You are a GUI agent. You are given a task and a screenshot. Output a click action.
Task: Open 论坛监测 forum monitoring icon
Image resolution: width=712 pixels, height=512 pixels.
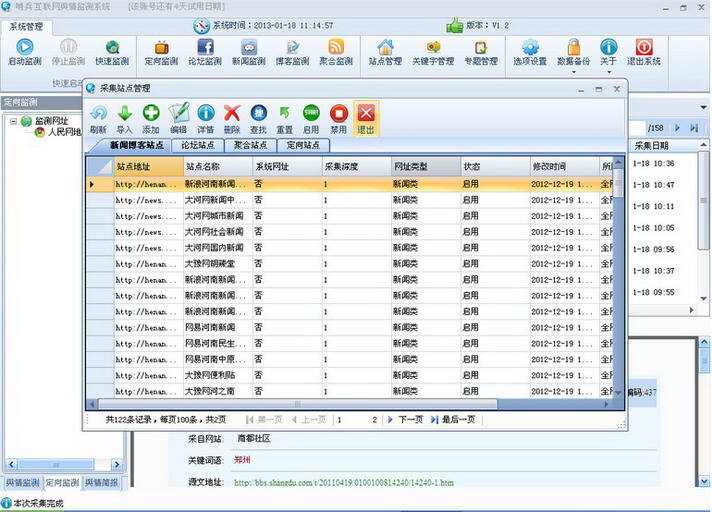tap(205, 47)
